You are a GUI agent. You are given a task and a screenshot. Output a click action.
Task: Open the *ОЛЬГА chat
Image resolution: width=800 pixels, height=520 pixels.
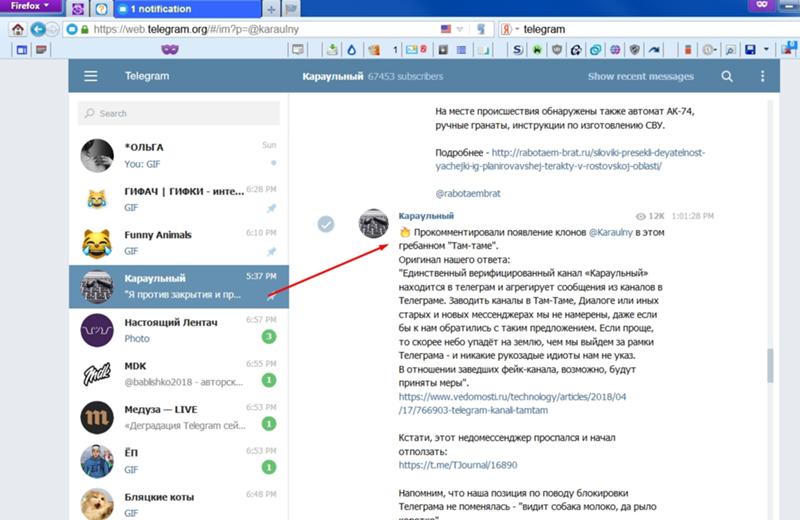click(x=179, y=155)
